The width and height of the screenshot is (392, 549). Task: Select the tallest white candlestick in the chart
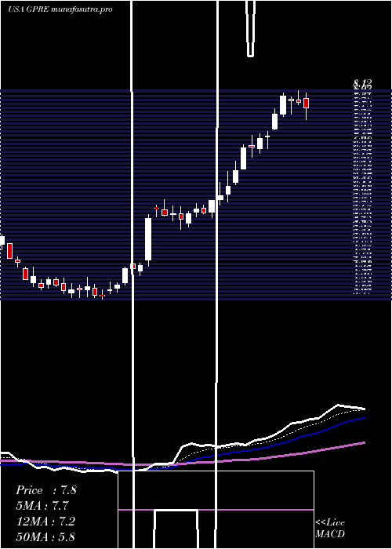coord(148,242)
